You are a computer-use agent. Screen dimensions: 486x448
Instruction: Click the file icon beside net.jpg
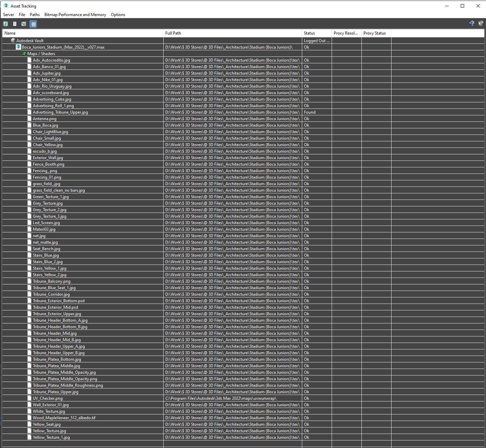29,235
